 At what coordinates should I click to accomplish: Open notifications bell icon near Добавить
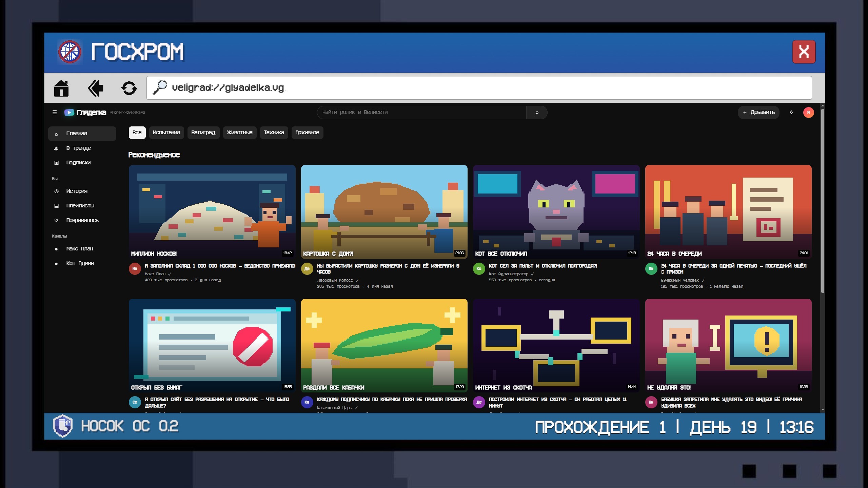click(x=791, y=112)
